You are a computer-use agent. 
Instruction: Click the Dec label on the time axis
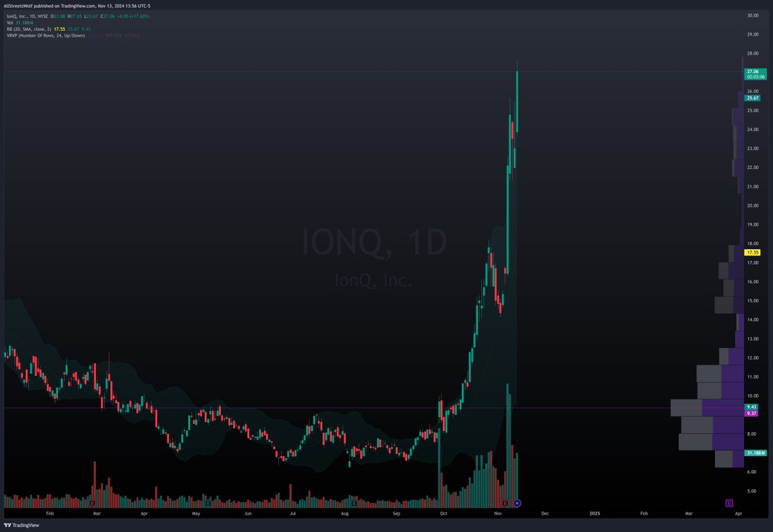(545, 513)
